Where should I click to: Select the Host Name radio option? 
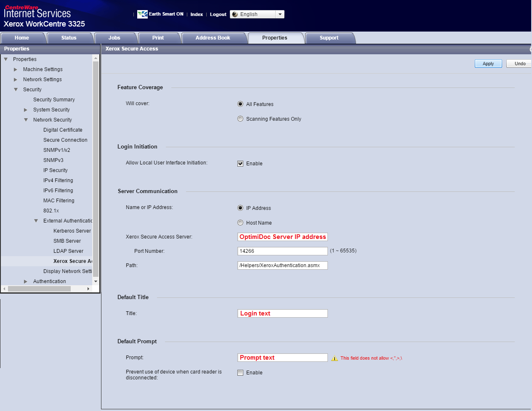pyautogui.click(x=240, y=223)
